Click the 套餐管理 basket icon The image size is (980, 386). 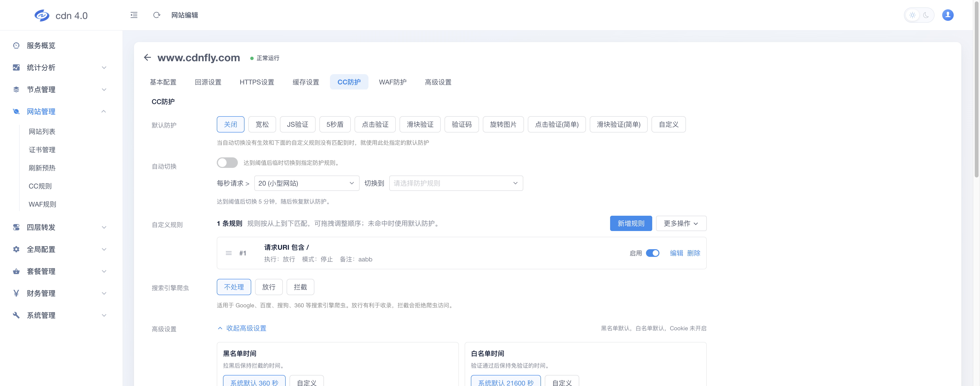point(16,271)
